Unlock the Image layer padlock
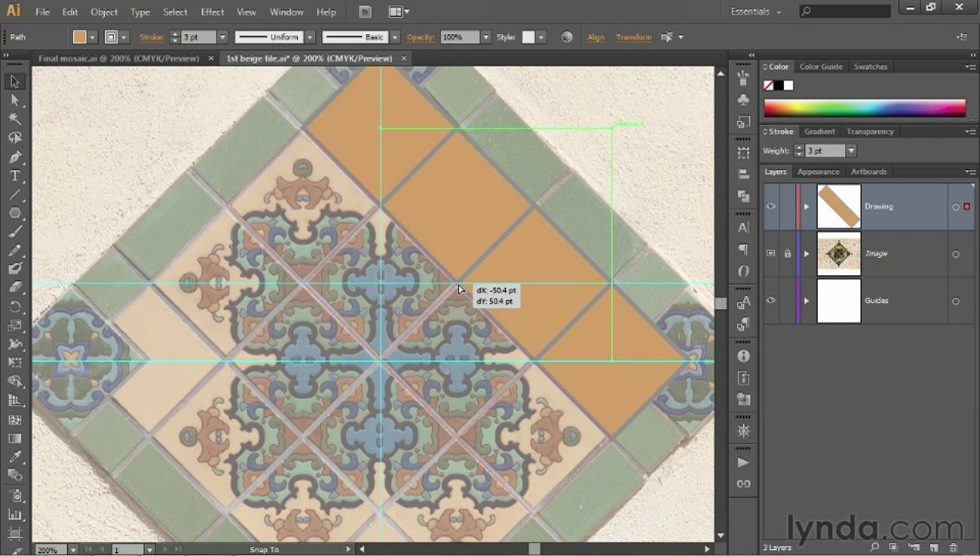The width and height of the screenshot is (980, 556). [787, 253]
